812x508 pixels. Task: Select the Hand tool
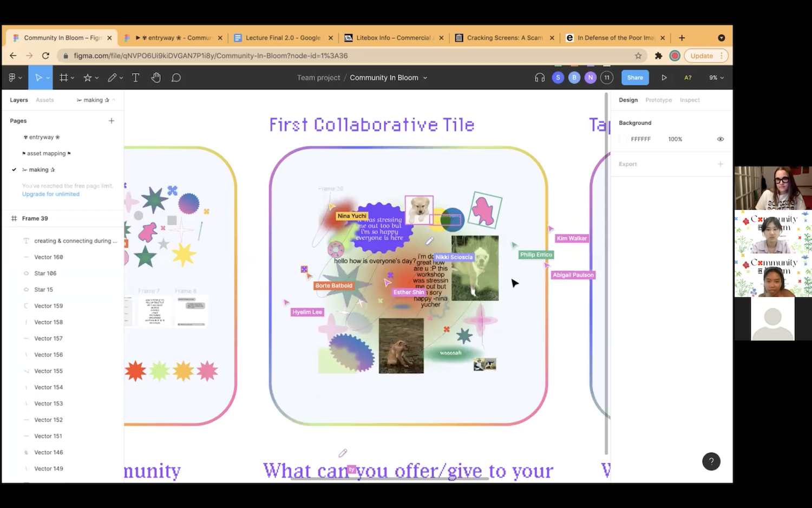(x=156, y=77)
